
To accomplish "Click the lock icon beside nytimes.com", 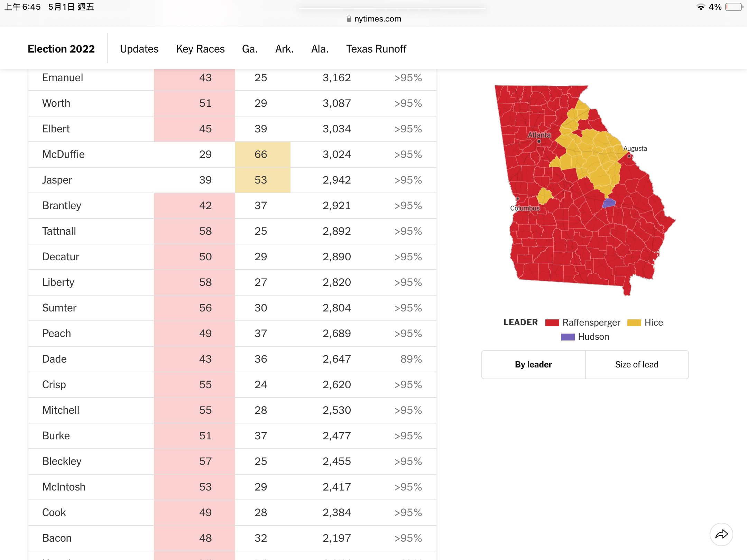I will tap(349, 19).
